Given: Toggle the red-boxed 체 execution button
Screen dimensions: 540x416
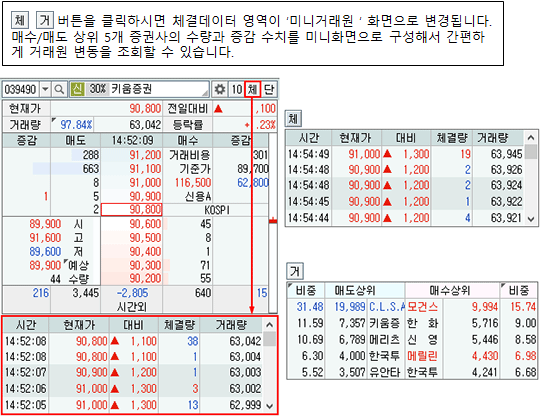Looking at the screenshot, I should pos(252,90).
